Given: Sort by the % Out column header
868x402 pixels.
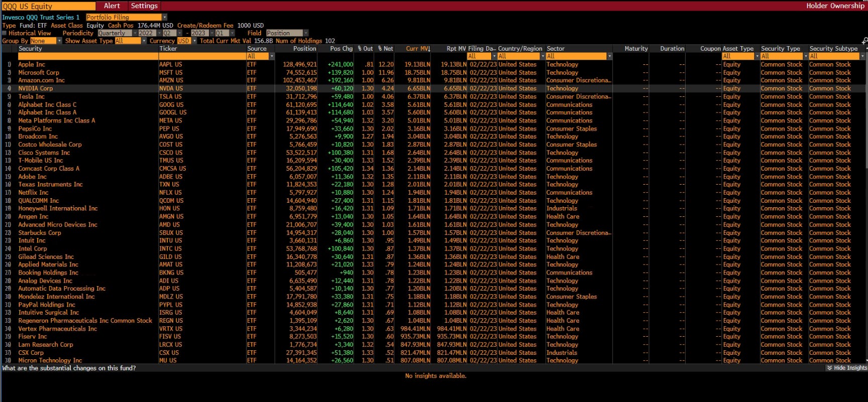Looking at the screenshot, I should pyautogui.click(x=365, y=49).
